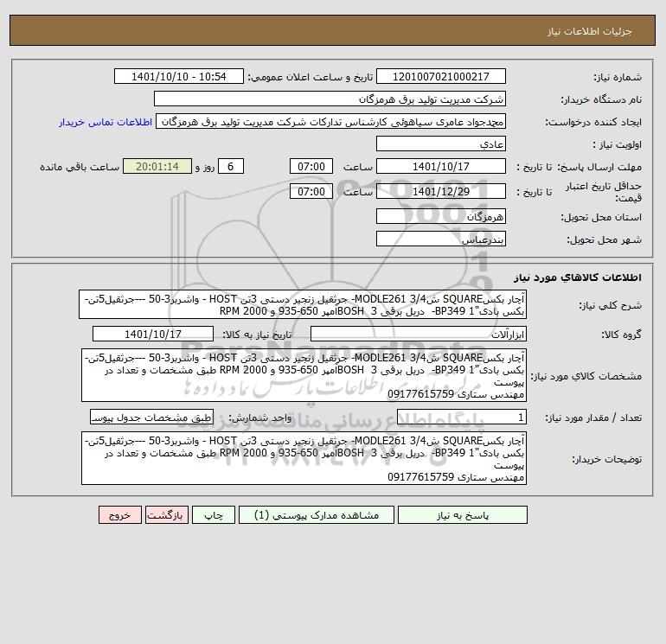Viewport: 666px width, 644px height.
Task: Click the توضیحات خریدار label
Action: coord(607,459)
